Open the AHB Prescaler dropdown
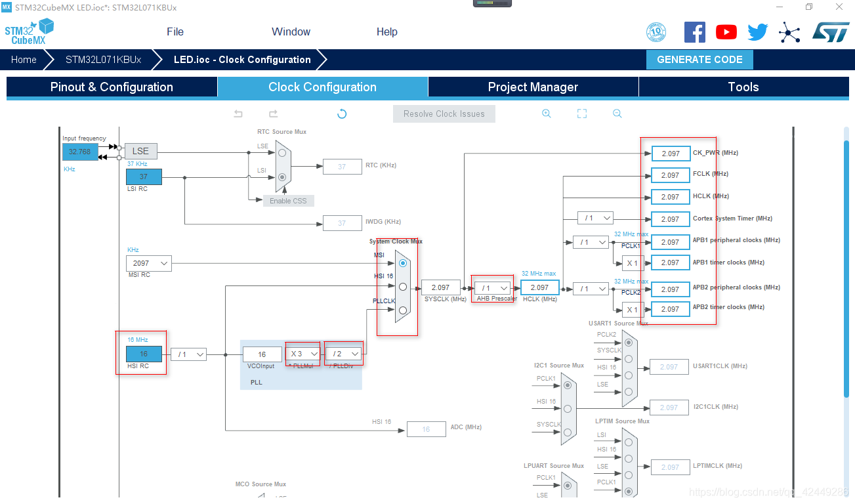 492,287
